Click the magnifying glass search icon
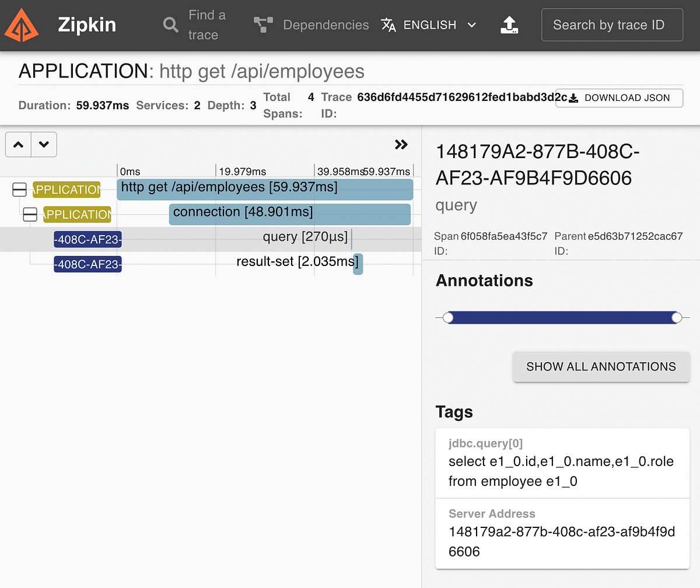 (x=170, y=24)
